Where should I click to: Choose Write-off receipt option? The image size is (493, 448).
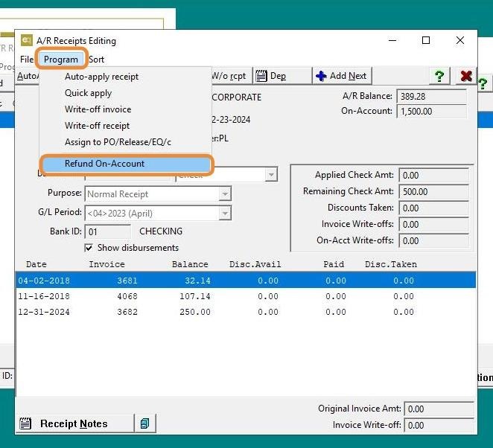pos(97,126)
